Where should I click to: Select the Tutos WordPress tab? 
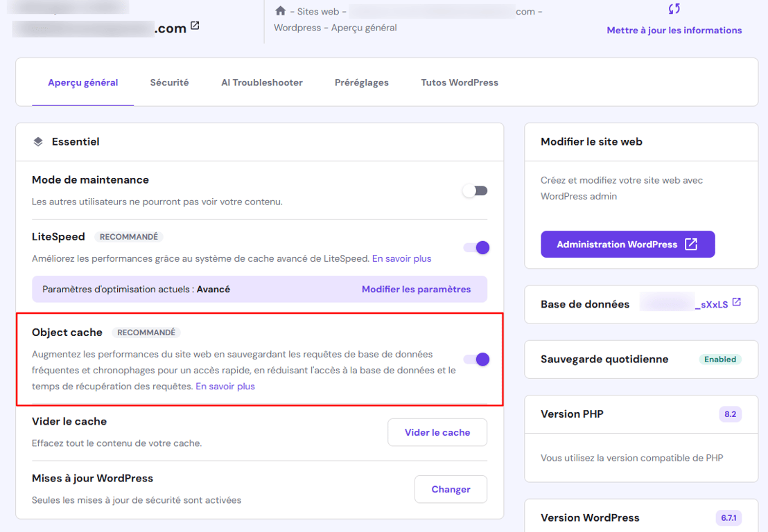click(459, 82)
